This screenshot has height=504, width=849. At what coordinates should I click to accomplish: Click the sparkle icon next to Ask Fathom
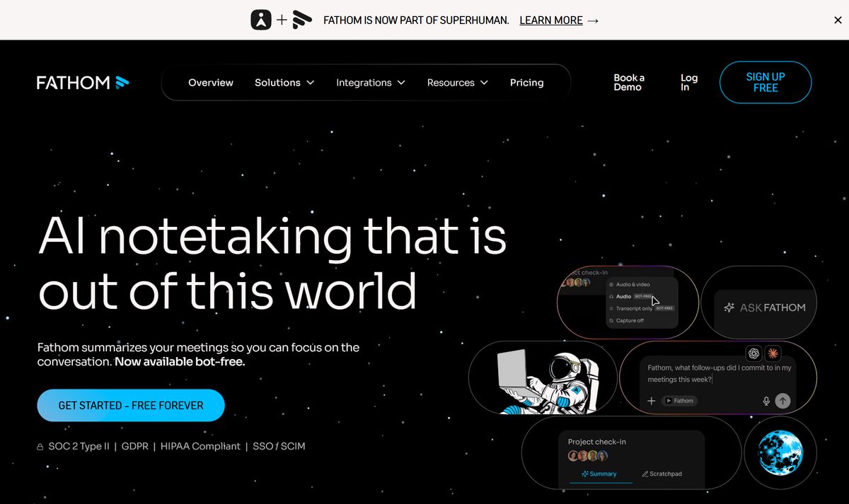point(729,307)
